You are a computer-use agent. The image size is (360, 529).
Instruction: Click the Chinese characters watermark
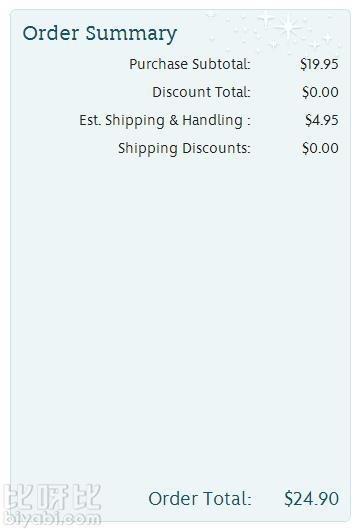(52, 497)
